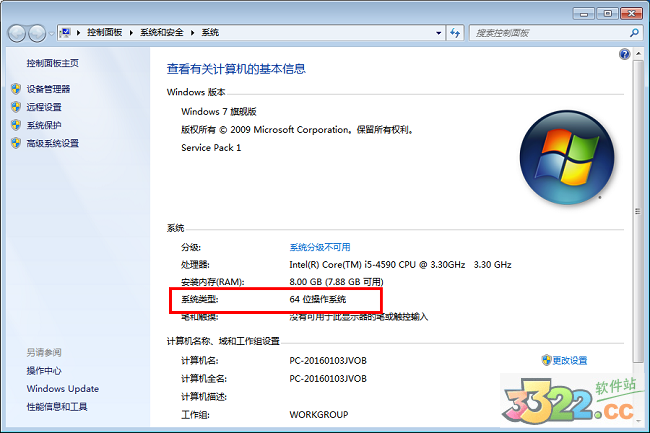650x433 pixels.
Task: Expand the arrow before 控制面板 breadcrumb
Action: pyautogui.click(x=78, y=33)
